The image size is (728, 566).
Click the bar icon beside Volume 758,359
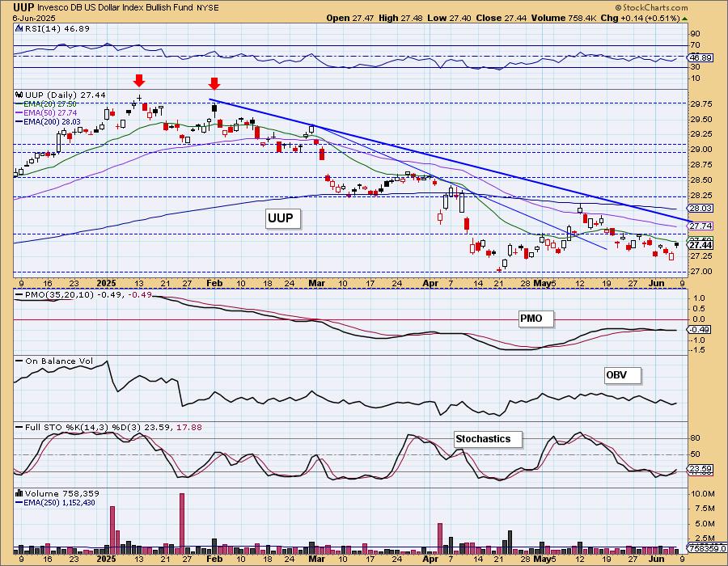point(19,493)
